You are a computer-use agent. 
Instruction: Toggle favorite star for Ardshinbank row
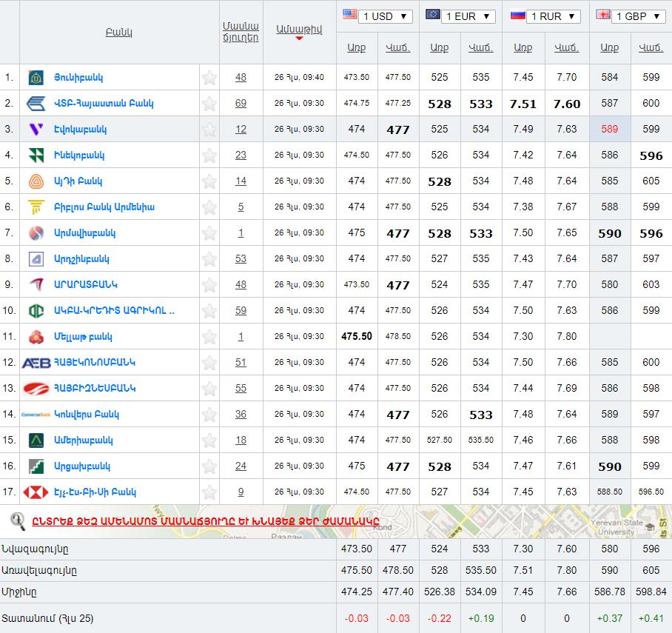(209, 259)
